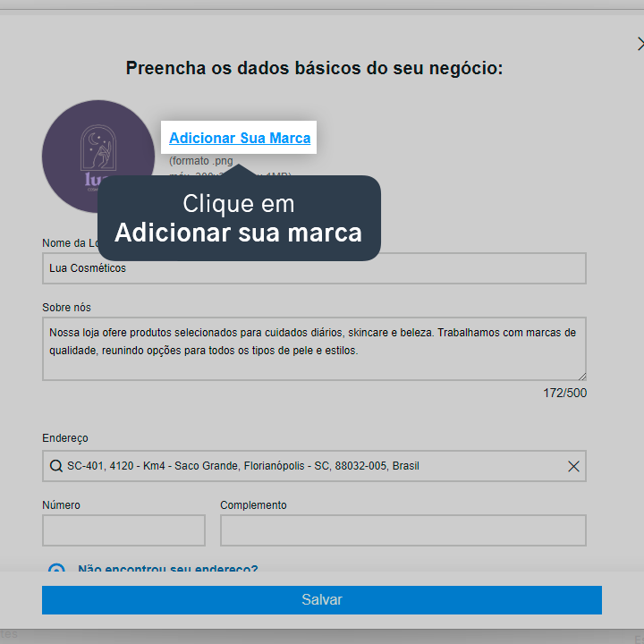This screenshot has height=644, width=644.
Task: Click into the Complemento field
Action: point(403,530)
